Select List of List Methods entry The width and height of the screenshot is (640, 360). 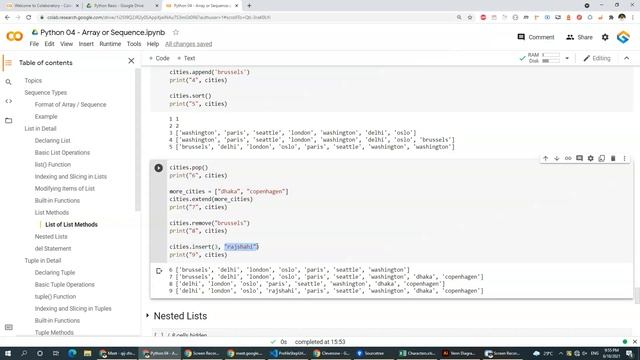click(71, 224)
